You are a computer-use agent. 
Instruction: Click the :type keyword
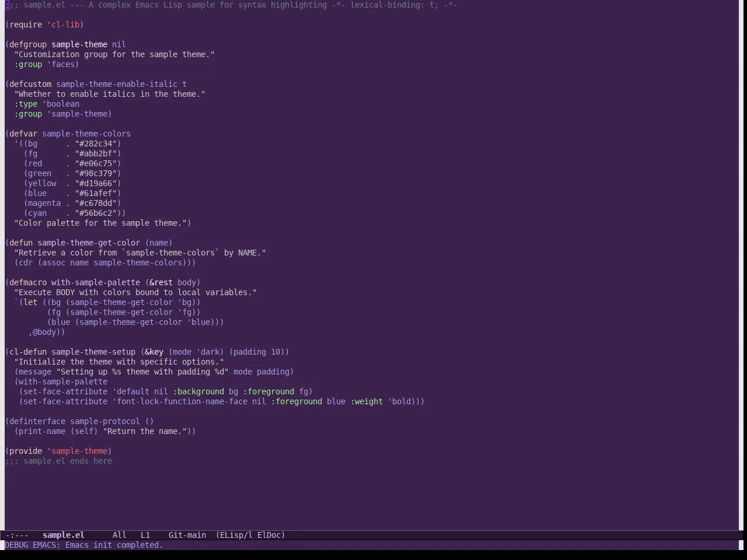[x=26, y=104]
